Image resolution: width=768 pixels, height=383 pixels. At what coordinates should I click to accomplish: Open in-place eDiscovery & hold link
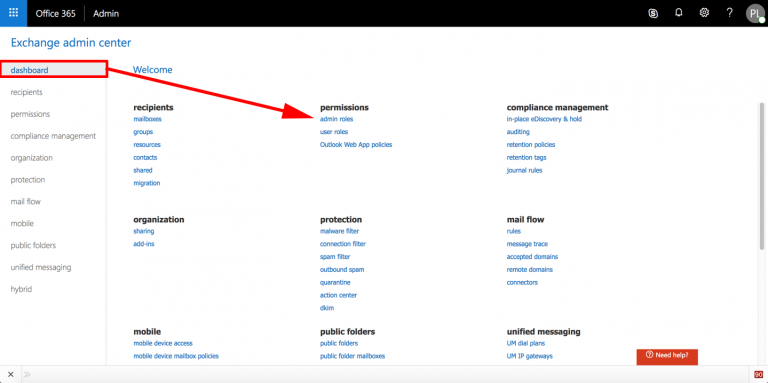pos(544,119)
